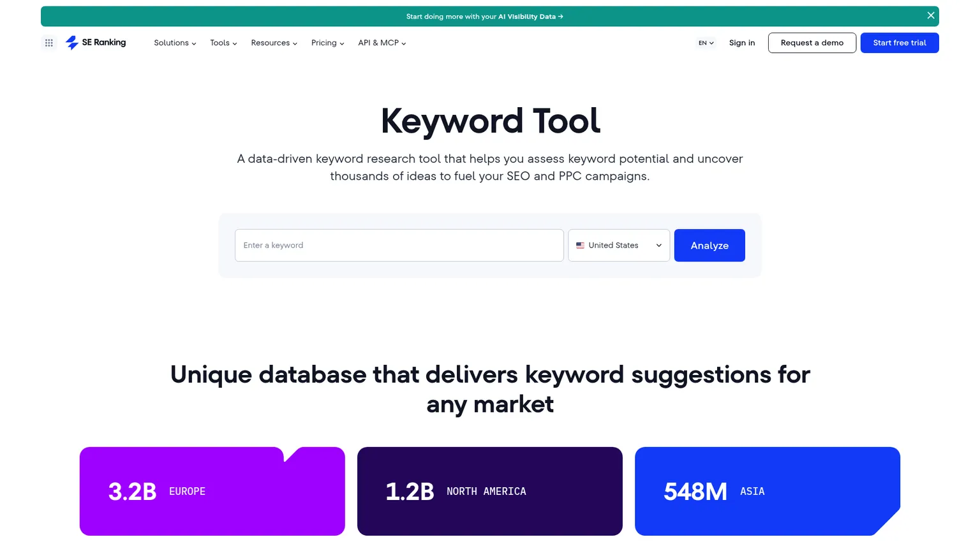The height and width of the screenshot is (551, 980).
Task: Open the EN language dropdown
Action: [706, 43]
